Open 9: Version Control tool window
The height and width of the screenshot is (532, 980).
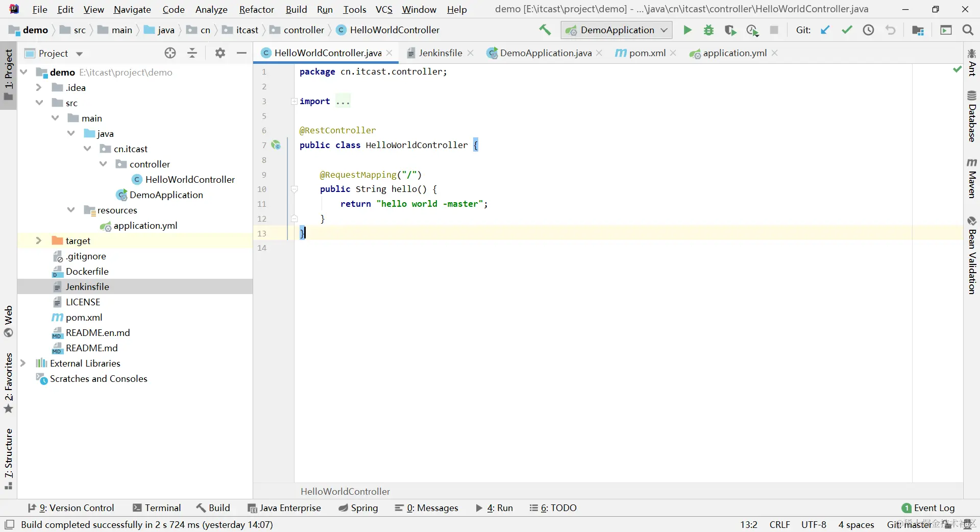pyautogui.click(x=71, y=508)
